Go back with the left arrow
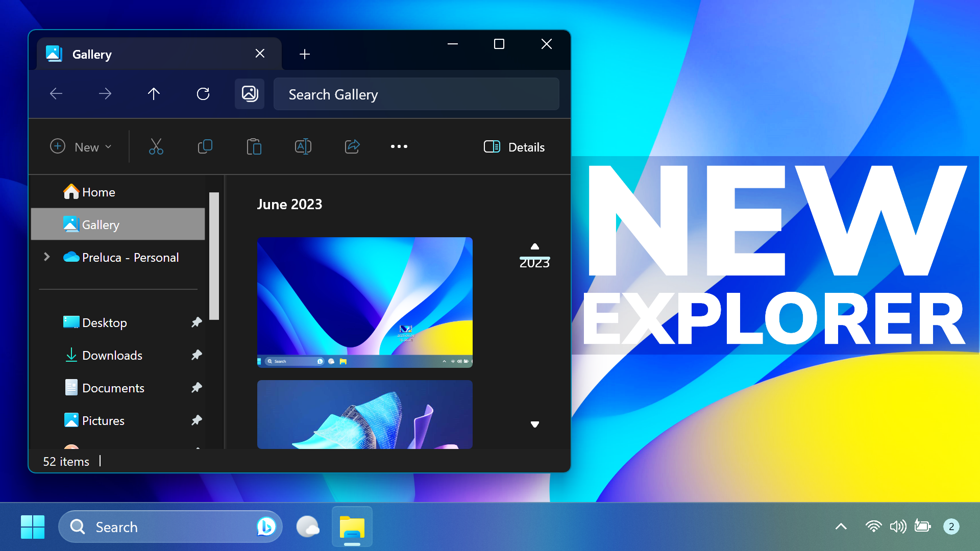Image resolution: width=980 pixels, height=551 pixels. [56, 94]
